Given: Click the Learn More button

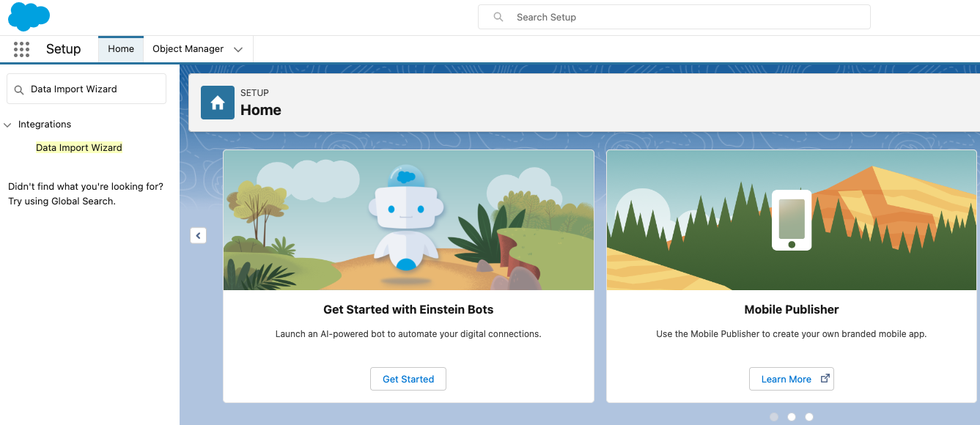Looking at the screenshot, I should point(786,379).
